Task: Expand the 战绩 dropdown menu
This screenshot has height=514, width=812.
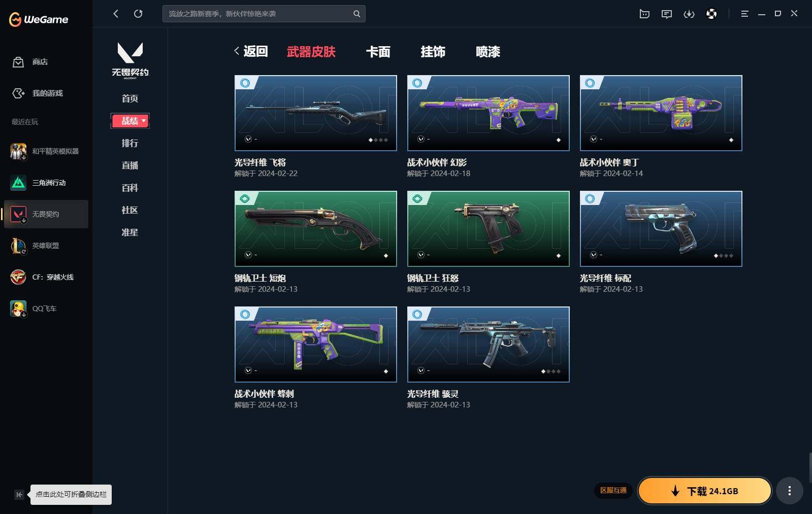Action: (130, 121)
